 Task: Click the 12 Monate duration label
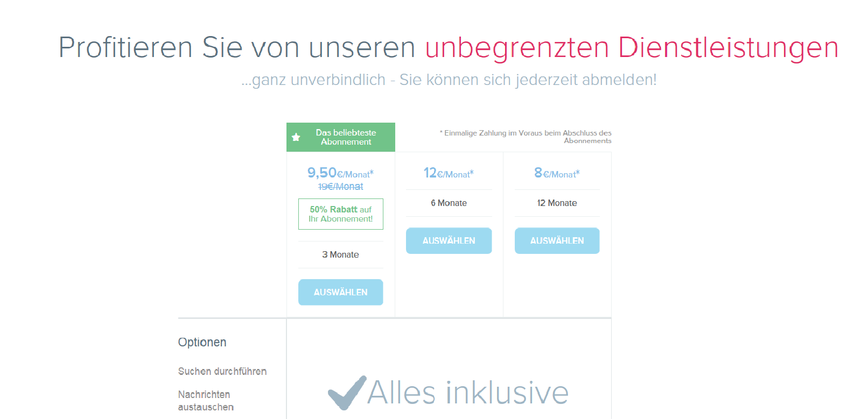(x=557, y=203)
